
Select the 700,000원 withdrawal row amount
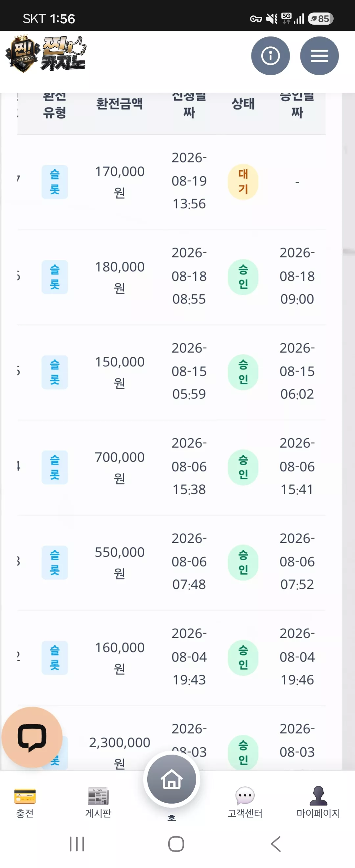click(120, 467)
